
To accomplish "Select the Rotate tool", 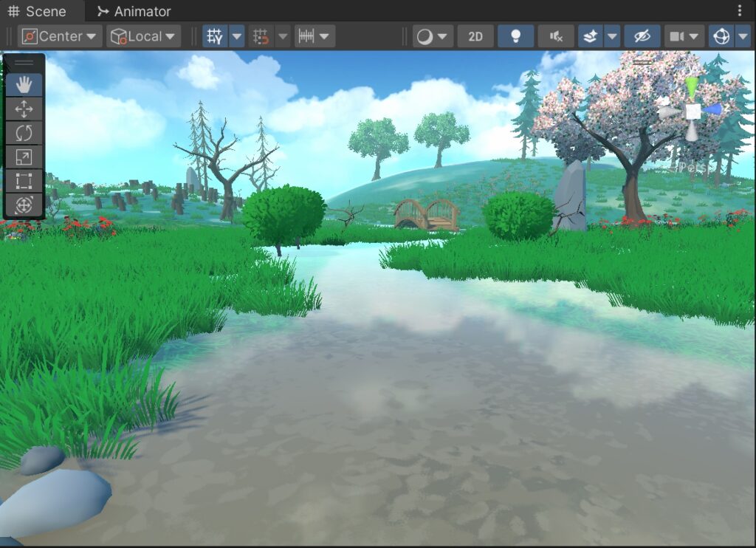I will point(24,133).
